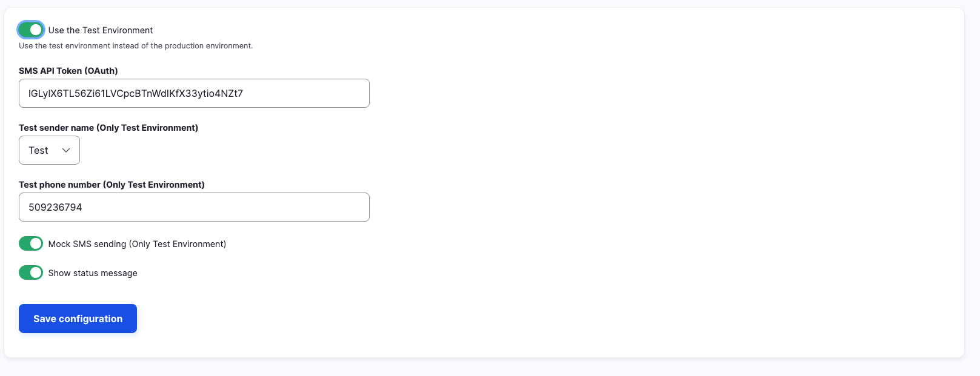Viewport: 980px width, 376px height.
Task: Click the selected "Test" value in dropdown
Action: (38, 150)
